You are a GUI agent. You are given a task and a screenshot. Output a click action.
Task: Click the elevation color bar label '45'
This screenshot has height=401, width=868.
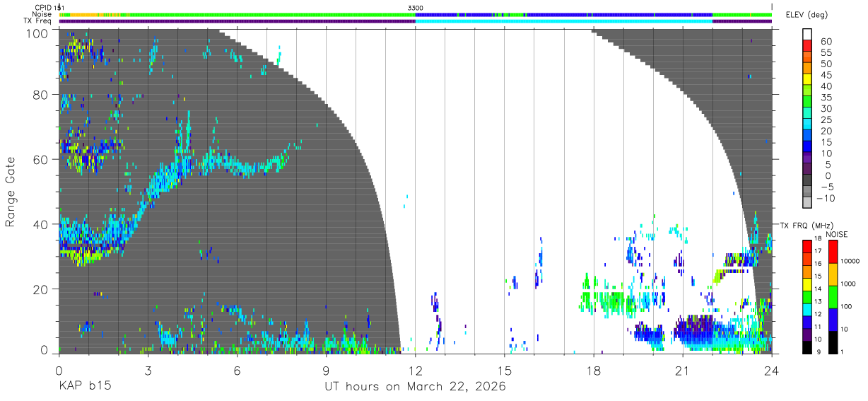(826, 75)
